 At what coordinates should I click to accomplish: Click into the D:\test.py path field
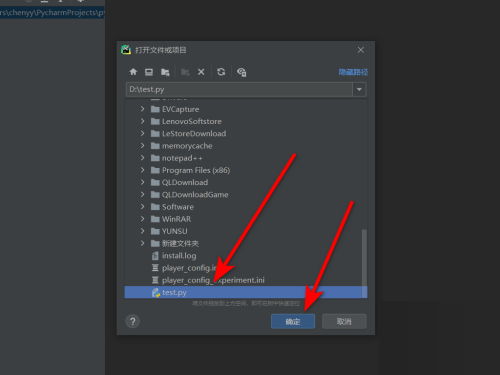[x=239, y=89]
